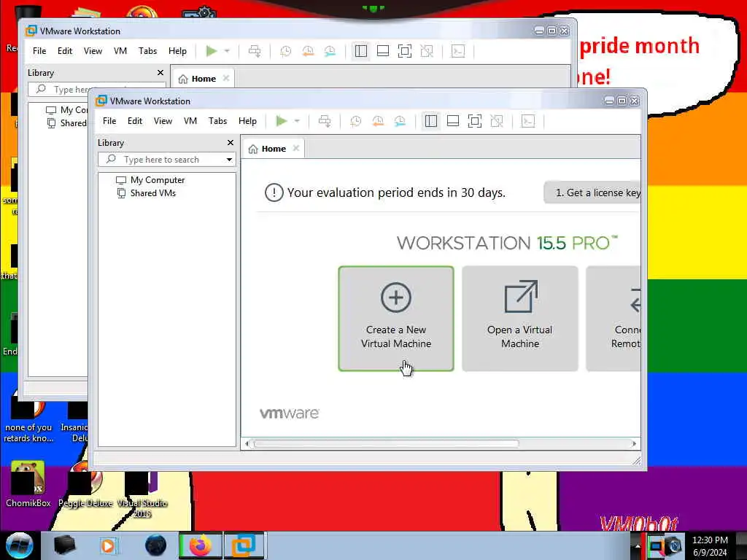The height and width of the screenshot is (560, 747).
Task: Open Windows Start button
Action: tap(20, 545)
